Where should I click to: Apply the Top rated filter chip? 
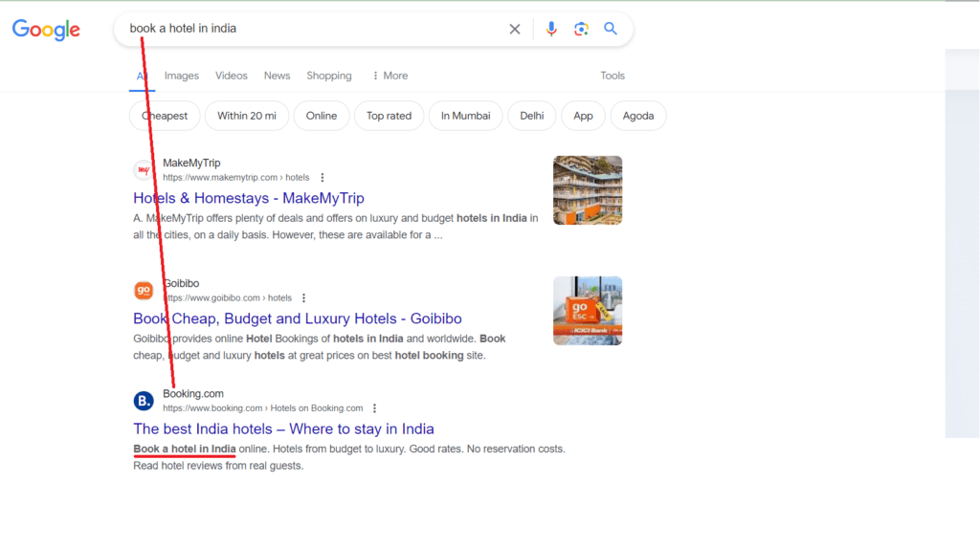(389, 116)
